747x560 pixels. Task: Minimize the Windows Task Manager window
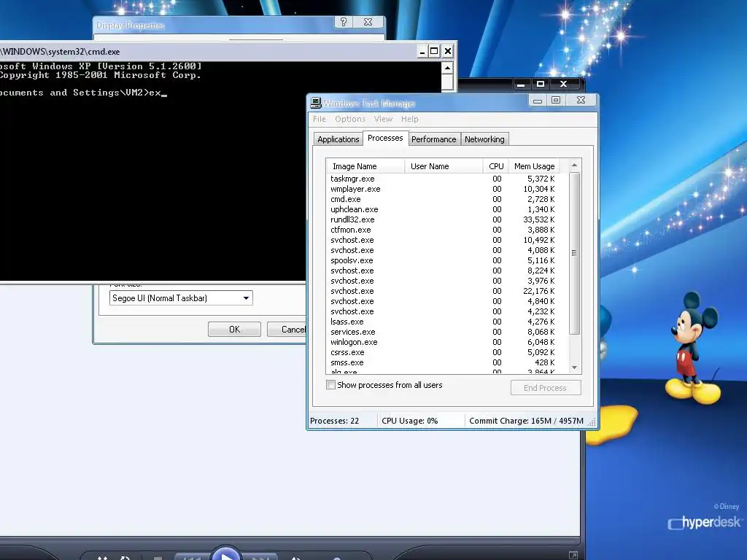(x=538, y=101)
